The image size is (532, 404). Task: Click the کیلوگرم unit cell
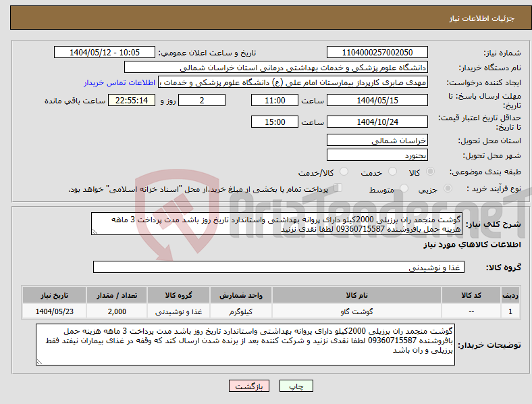pyautogui.click(x=240, y=311)
